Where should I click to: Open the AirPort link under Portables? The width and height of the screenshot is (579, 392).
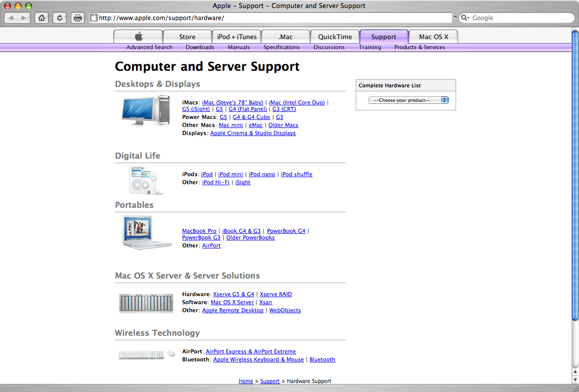tap(211, 246)
